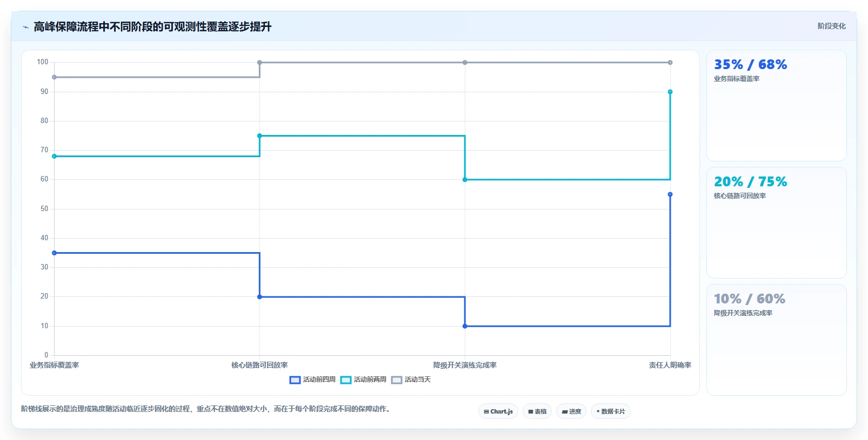This screenshot has width=868, height=440.
Task: Toggle the 活动前两周 legend series
Action: [364, 380]
